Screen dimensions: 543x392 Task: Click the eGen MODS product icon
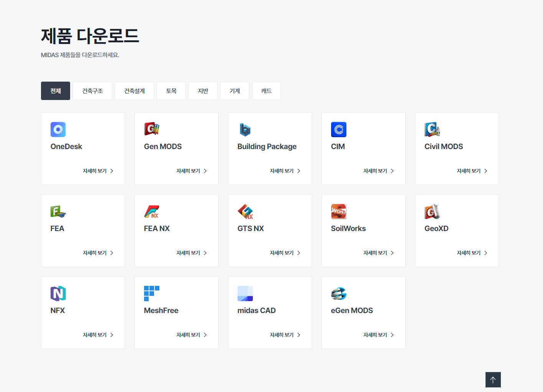pos(338,294)
